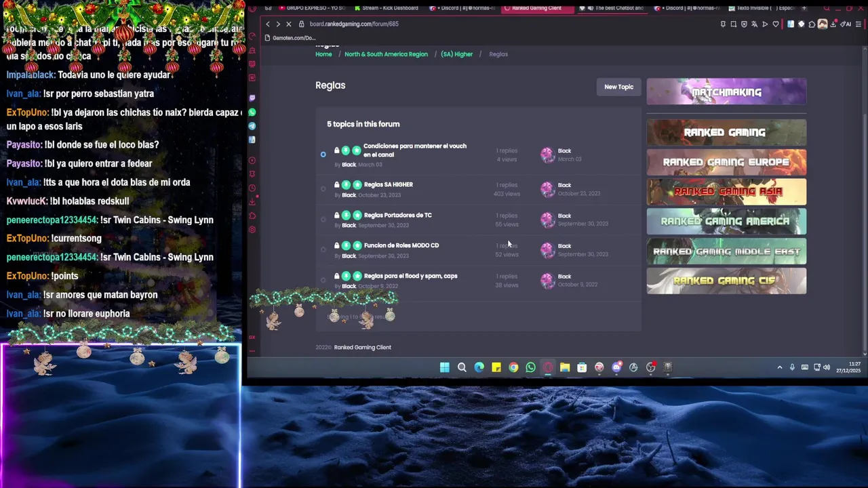
Task: Go forward with the browser forward arrow
Action: tap(278, 24)
